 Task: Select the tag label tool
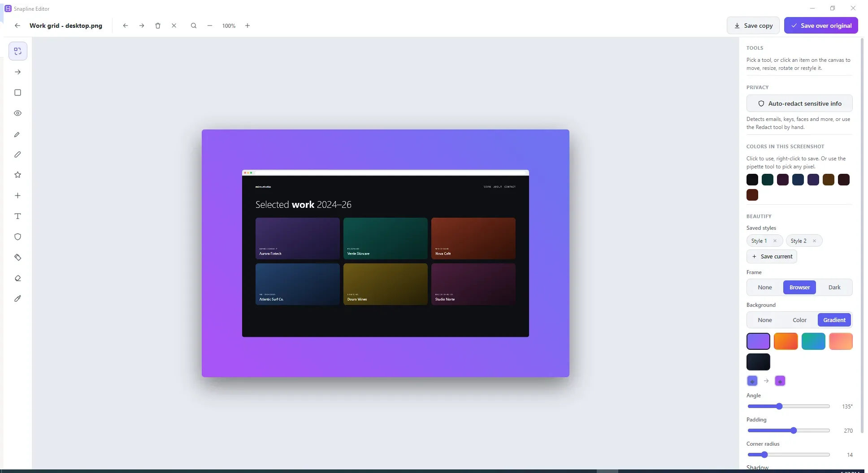(x=18, y=257)
